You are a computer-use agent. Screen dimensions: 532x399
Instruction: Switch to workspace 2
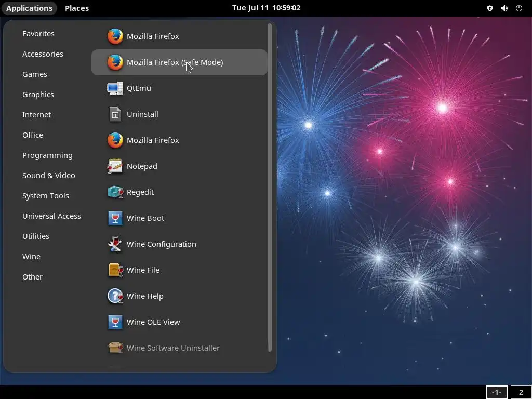click(x=521, y=393)
